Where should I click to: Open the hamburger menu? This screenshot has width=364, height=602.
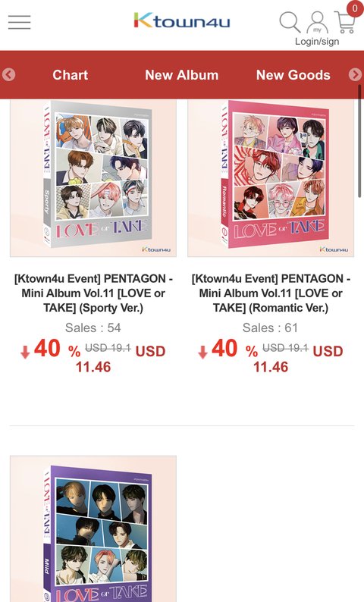point(19,22)
